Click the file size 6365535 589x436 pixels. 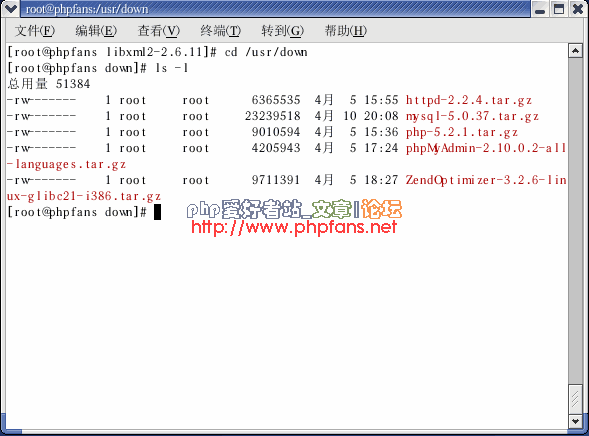(x=276, y=100)
